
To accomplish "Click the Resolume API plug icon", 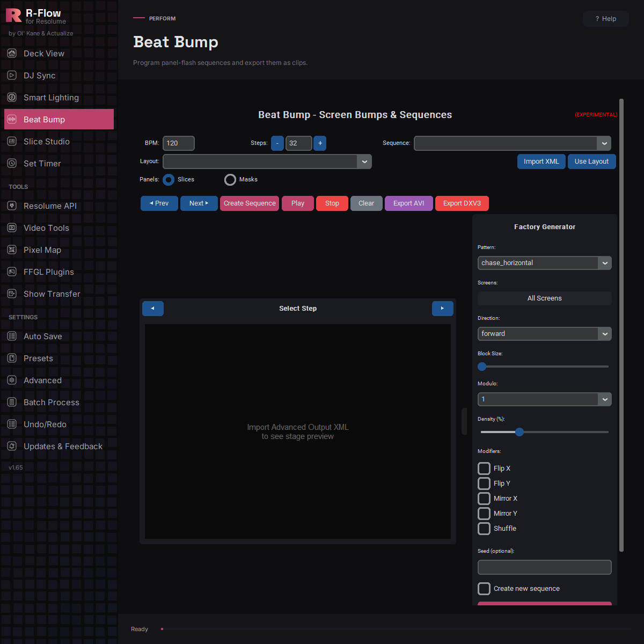I will tap(12, 206).
